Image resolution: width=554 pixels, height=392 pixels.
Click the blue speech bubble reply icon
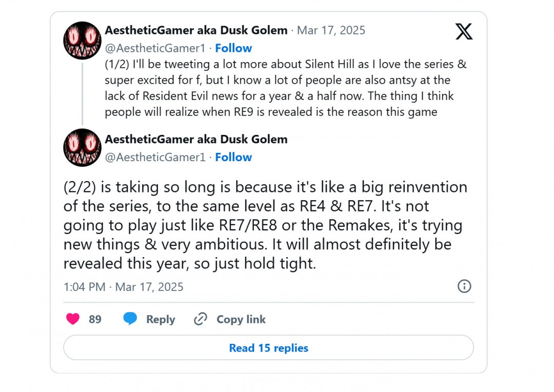(130, 319)
